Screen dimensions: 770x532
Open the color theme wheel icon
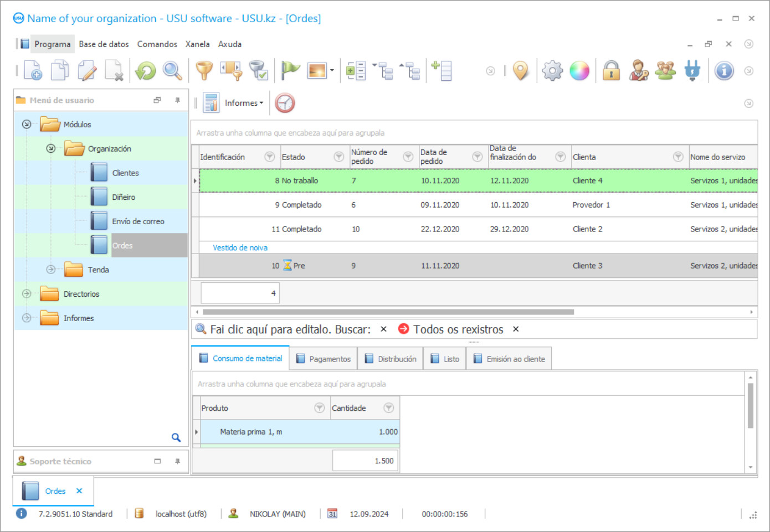pos(579,70)
